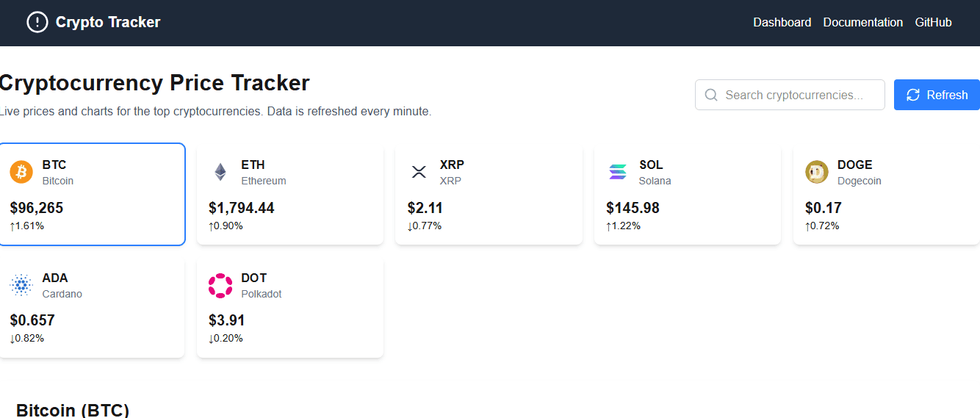980x418 pixels.
Task: Click the DOGE ticker label
Action: (x=855, y=165)
